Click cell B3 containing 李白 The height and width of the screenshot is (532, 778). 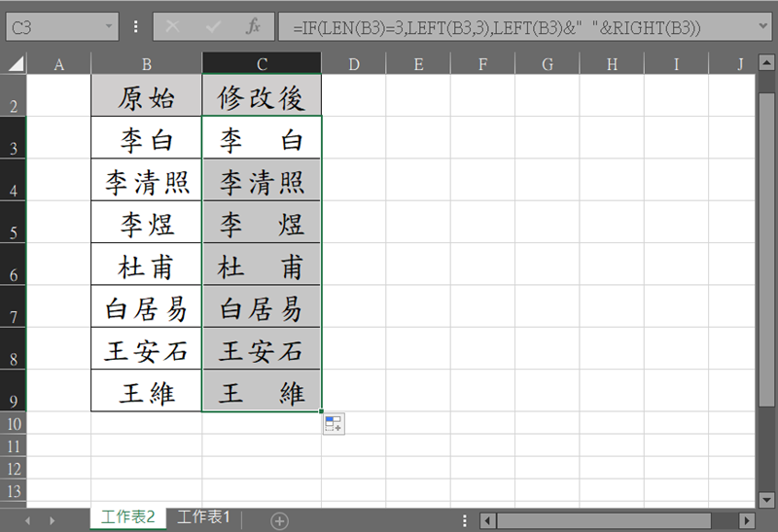click(147, 137)
